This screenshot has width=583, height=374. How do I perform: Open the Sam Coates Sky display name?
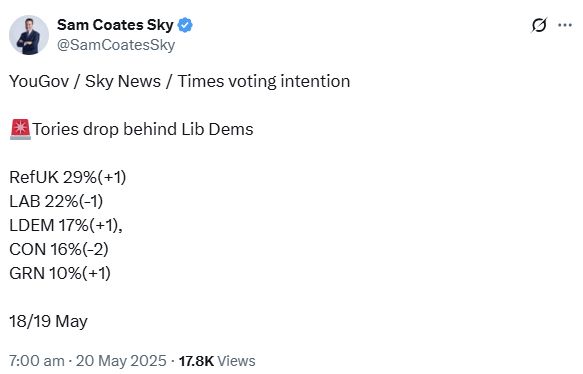[x=115, y=25]
